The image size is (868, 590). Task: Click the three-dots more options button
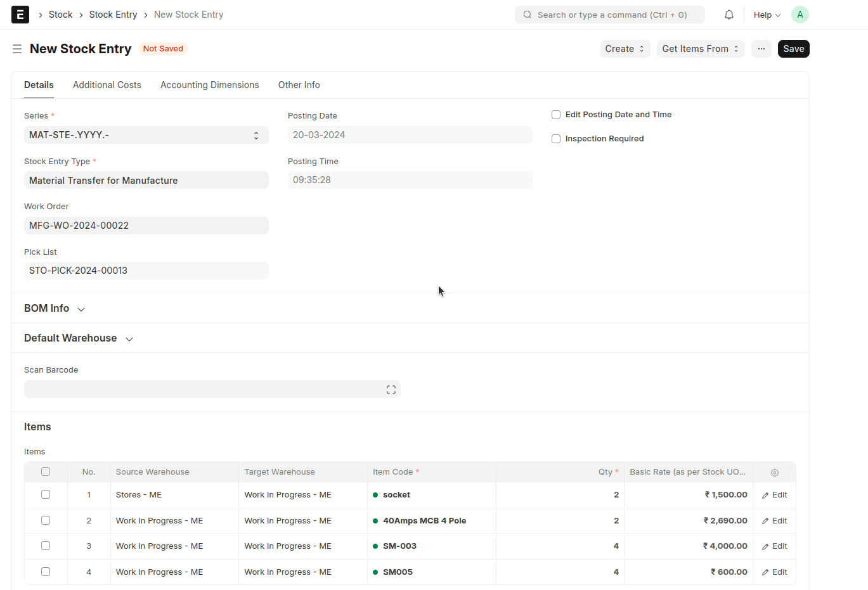761,49
